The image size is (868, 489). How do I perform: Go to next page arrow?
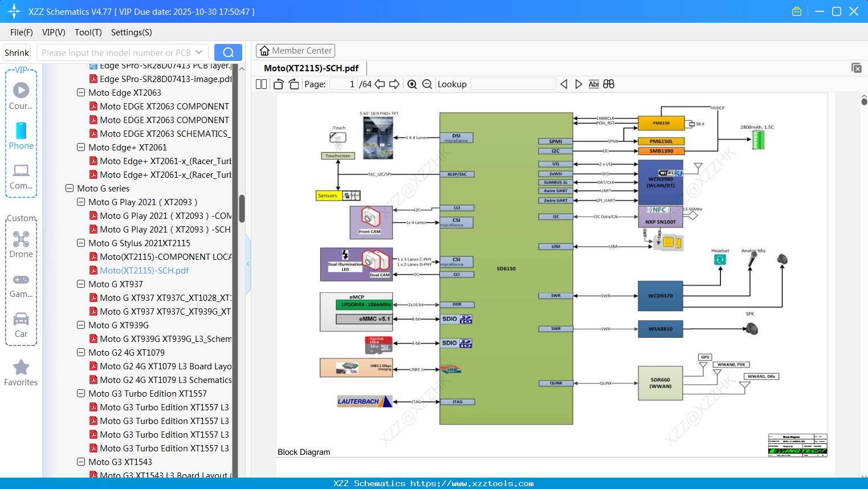(394, 84)
